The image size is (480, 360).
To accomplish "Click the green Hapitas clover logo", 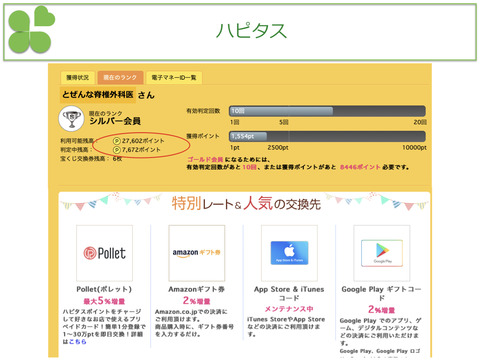I will [31, 29].
